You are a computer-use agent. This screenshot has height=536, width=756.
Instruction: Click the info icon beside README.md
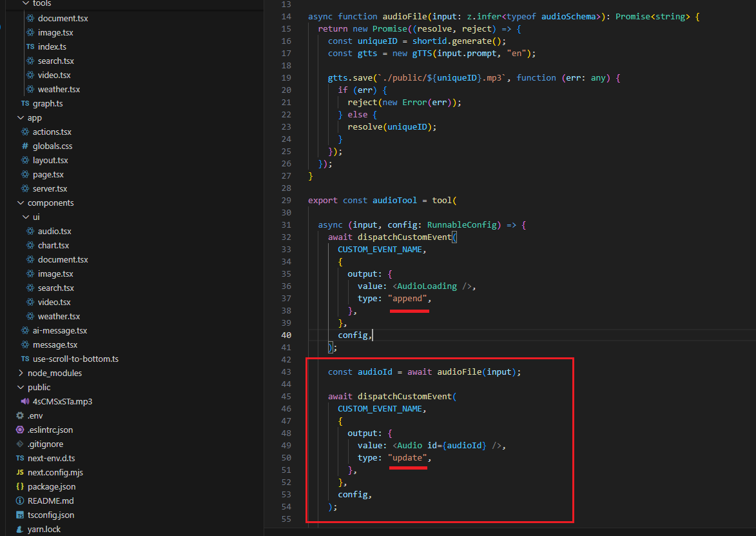[20, 501]
